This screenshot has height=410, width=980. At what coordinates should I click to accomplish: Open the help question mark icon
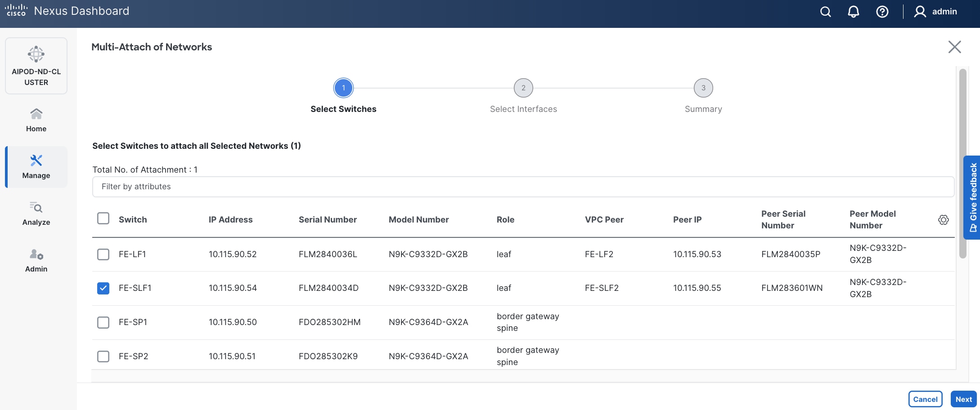coord(882,12)
